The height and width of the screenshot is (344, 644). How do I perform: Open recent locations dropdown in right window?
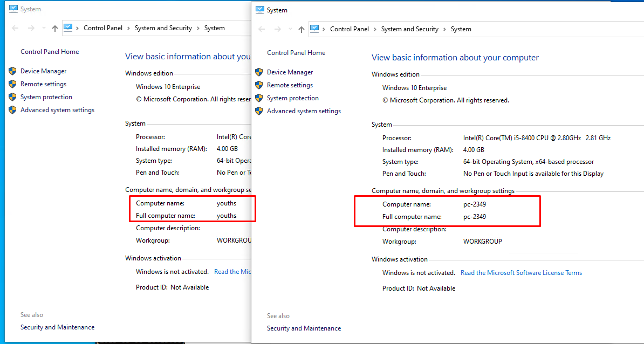[x=291, y=29]
